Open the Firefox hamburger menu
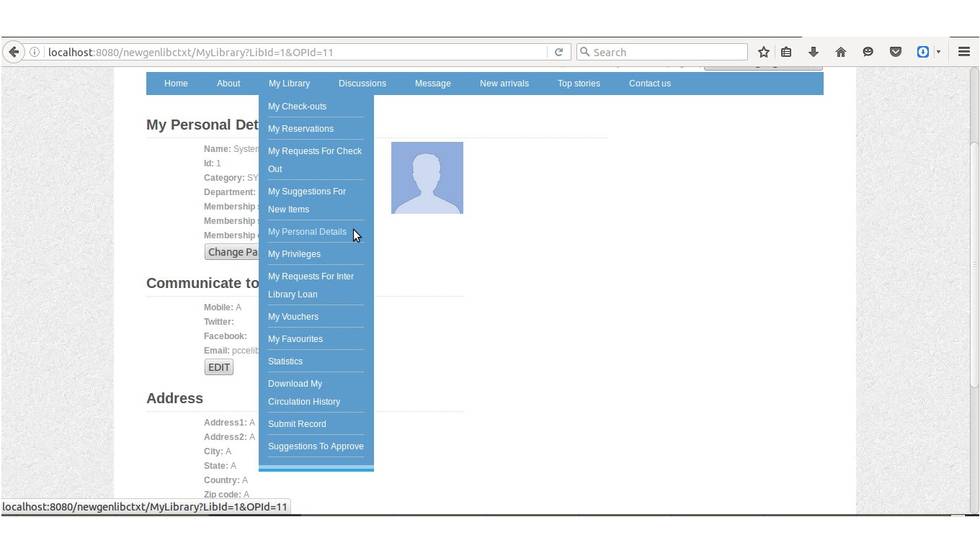980x553 pixels. pyautogui.click(x=964, y=52)
